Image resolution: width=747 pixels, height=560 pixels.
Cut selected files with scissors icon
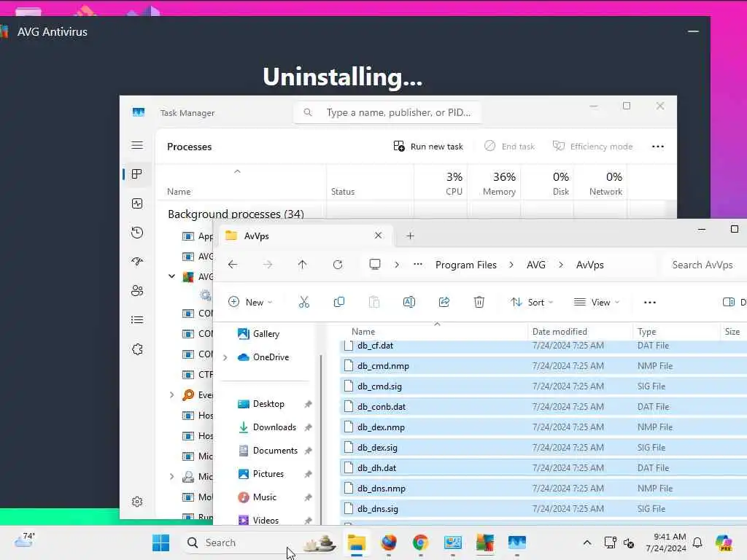[x=304, y=302]
